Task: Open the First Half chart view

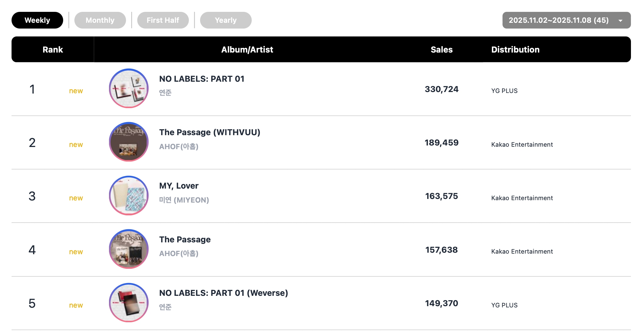Action: (x=163, y=20)
